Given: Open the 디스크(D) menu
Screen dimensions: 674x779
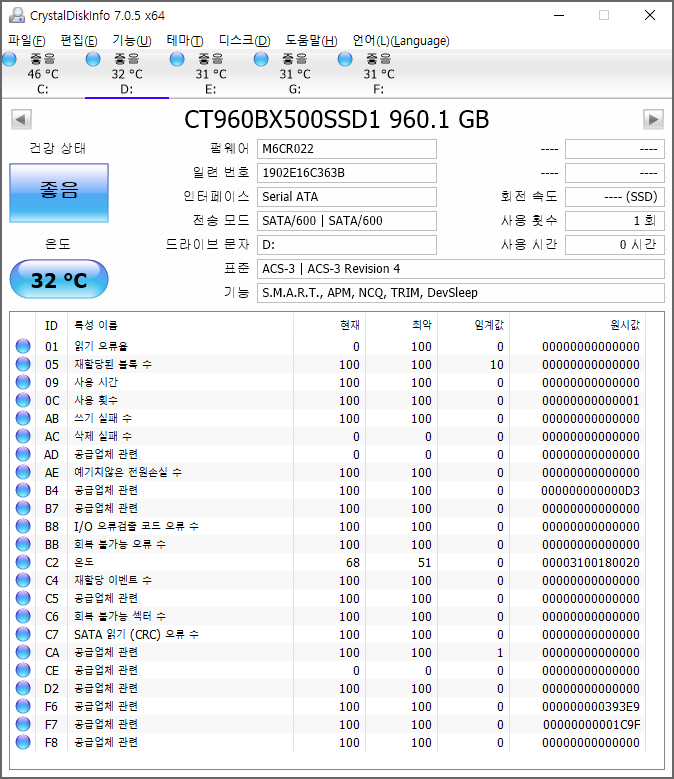Looking at the screenshot, I should (x=244, y=41).
